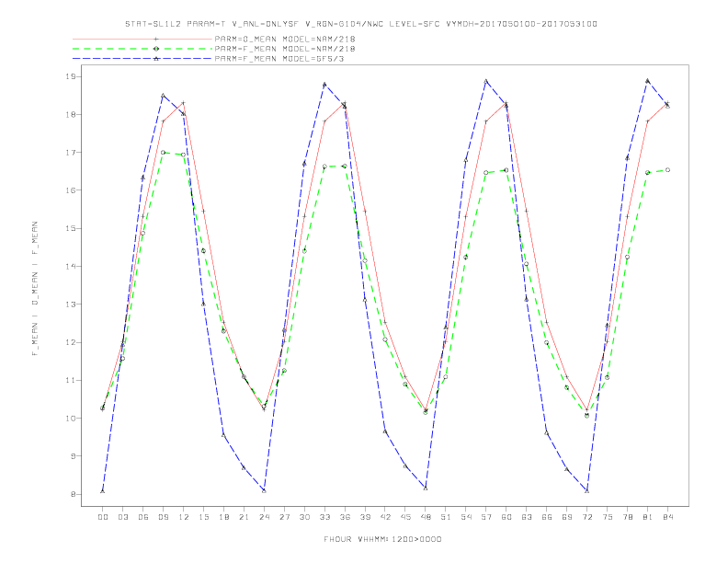Image resolution: width=728 pixels, height=563 pixels.
Task: Click forecast hour 09 on the x-axis
Action: [x=163, y=517]
